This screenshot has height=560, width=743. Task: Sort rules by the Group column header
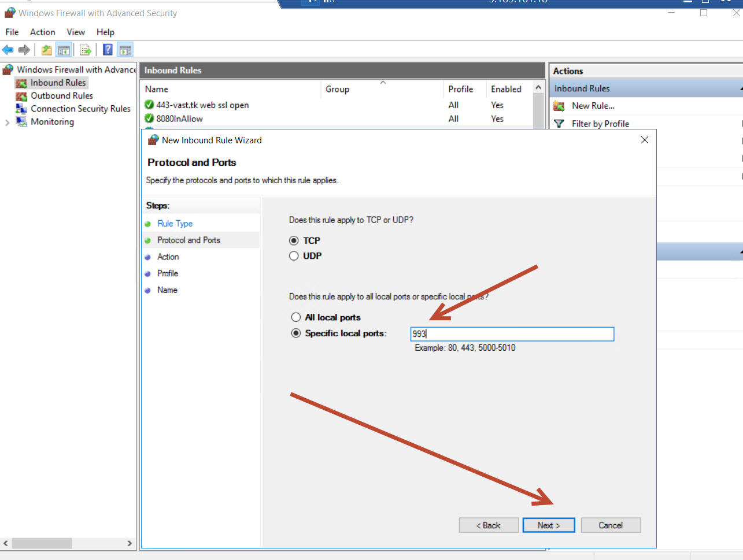coord(337,90)
